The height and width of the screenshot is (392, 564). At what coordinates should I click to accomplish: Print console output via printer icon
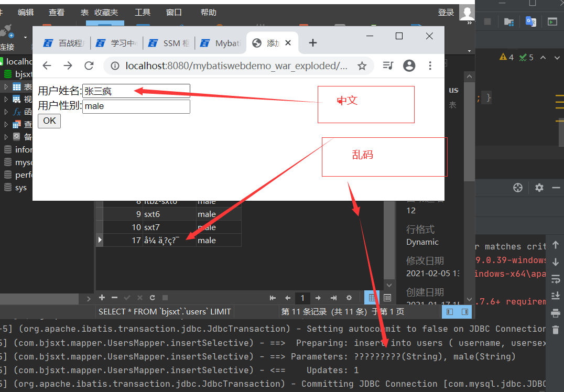tap(556, 313)
